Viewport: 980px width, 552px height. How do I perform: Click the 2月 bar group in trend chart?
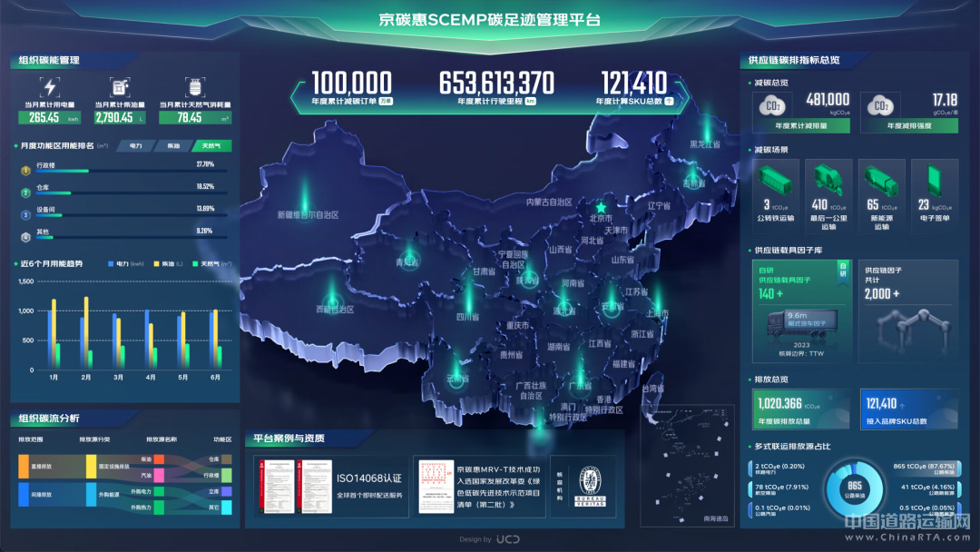coord(86,332)
